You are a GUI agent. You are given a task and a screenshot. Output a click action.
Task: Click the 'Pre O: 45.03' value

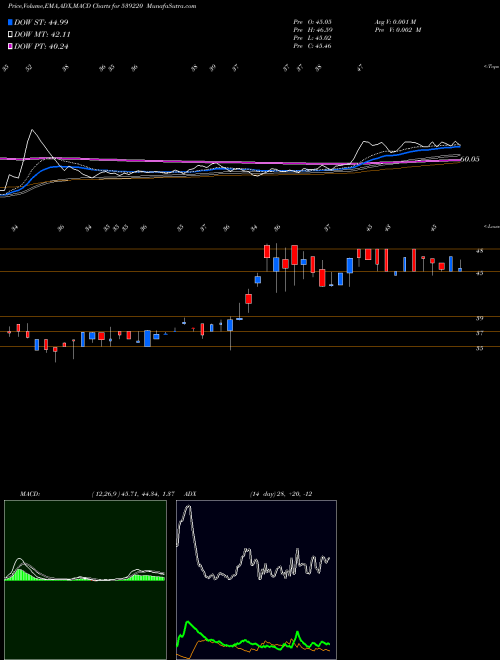[x=312, y=22]
